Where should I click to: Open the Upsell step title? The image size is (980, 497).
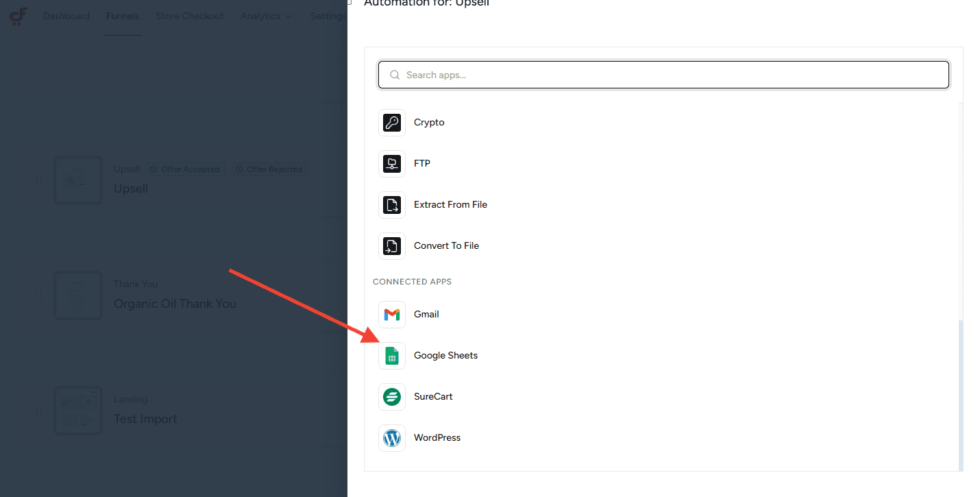tap(131, 189)
